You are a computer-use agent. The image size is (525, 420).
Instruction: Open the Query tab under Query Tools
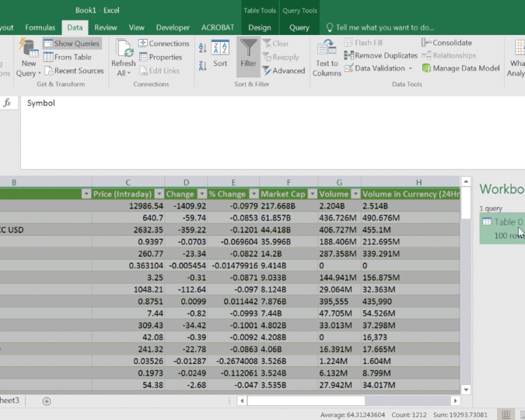point(299,27)
